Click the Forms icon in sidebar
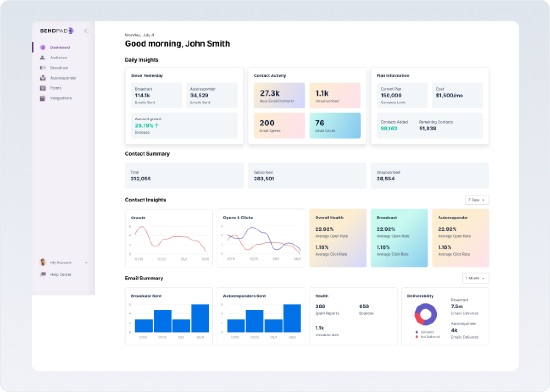 (43, 88)
